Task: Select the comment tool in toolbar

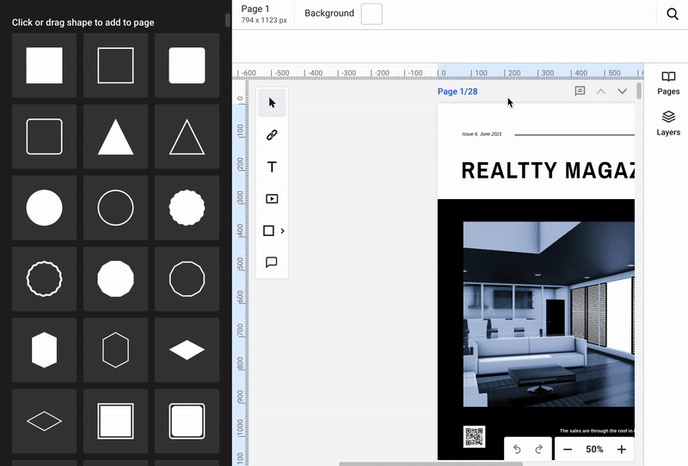Action: point(272,262)
